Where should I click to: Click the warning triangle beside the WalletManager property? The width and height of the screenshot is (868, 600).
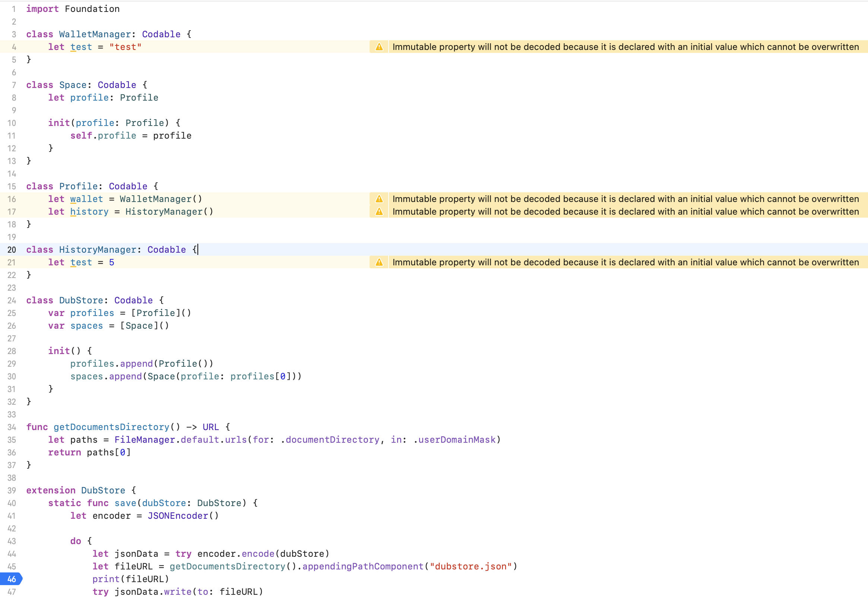point(379,199)
